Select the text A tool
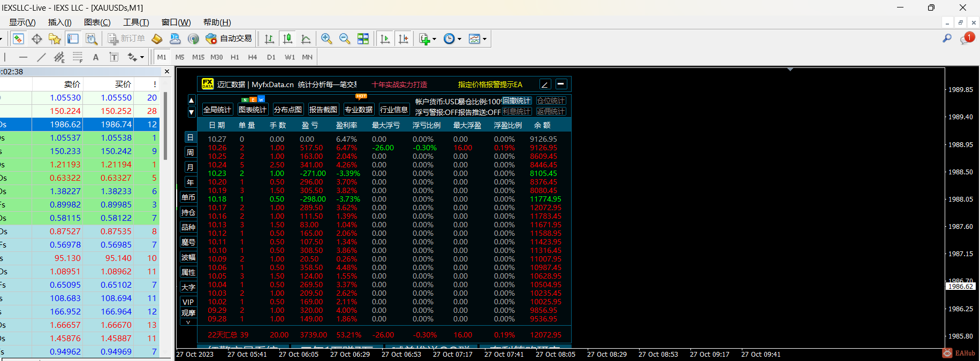This screenshot has width=980, height=361. pos(96,57)
